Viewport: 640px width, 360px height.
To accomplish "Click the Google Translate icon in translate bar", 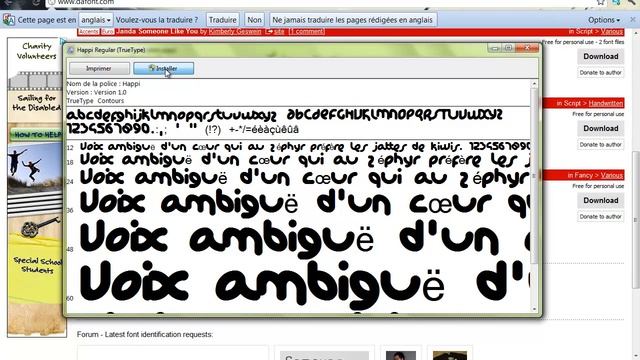I will [x=9, y=20].
